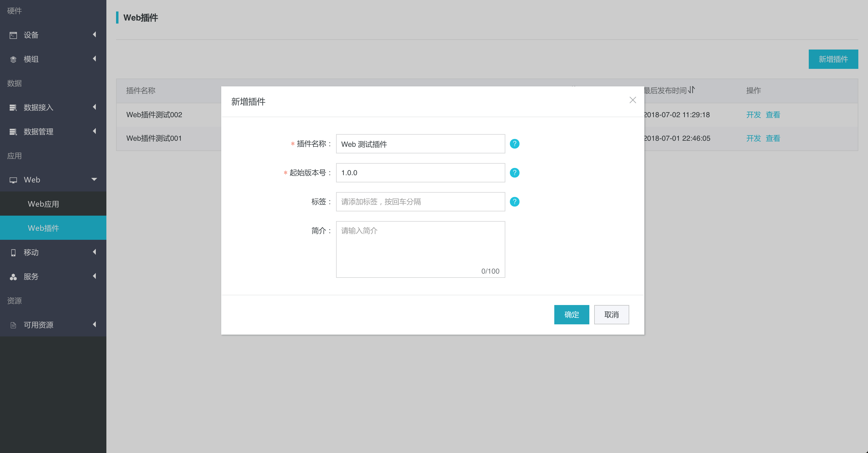This screenshot has height=453, width=868.
Task: Open the Web应用 submenu item
Action: [53, 204]
